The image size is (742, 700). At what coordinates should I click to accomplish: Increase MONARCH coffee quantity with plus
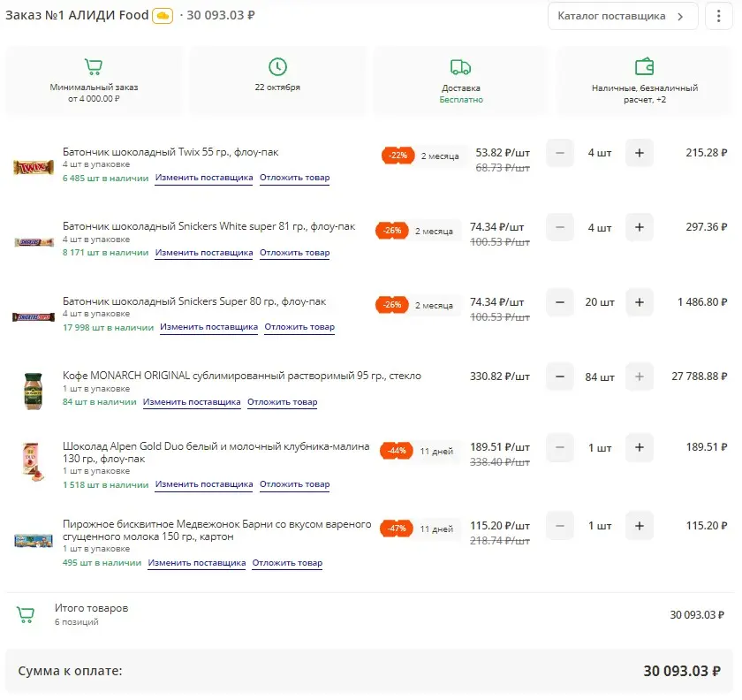(640, 377)
